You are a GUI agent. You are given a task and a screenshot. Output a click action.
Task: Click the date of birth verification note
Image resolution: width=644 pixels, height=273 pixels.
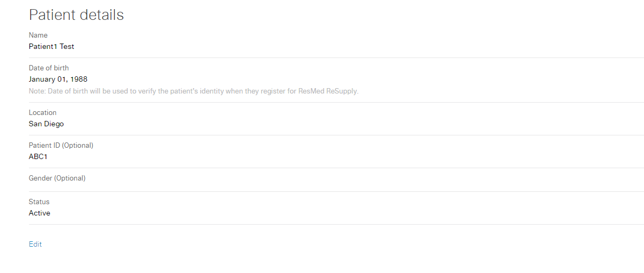coord(193,91)
